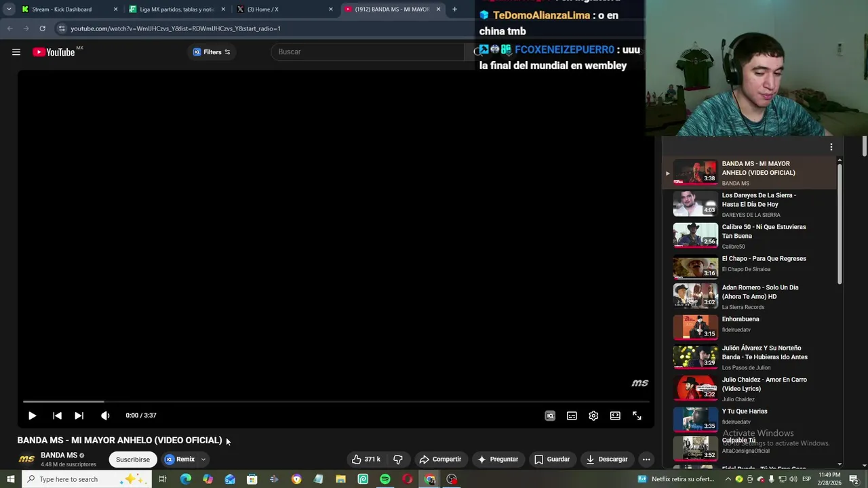Close the Liga MX tab
Viewport: 868px width, 488px height.
coord(223,9)
